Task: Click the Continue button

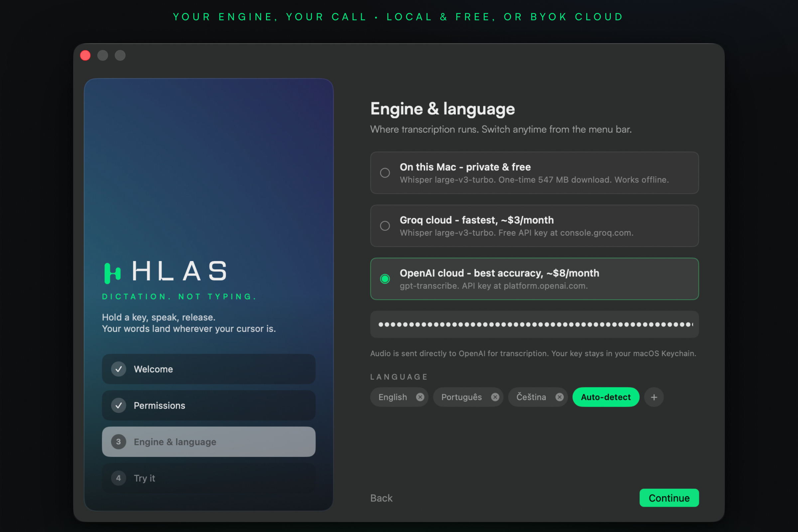Action: click(669, 498)
